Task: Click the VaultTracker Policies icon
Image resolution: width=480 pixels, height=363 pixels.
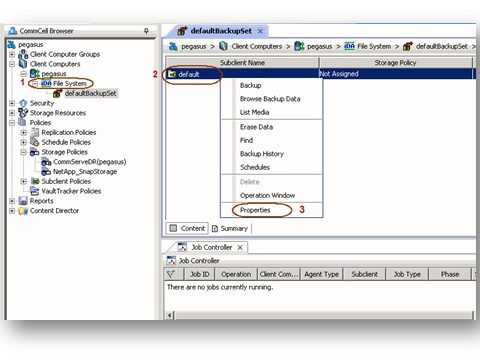Action: tap(35, 191)
